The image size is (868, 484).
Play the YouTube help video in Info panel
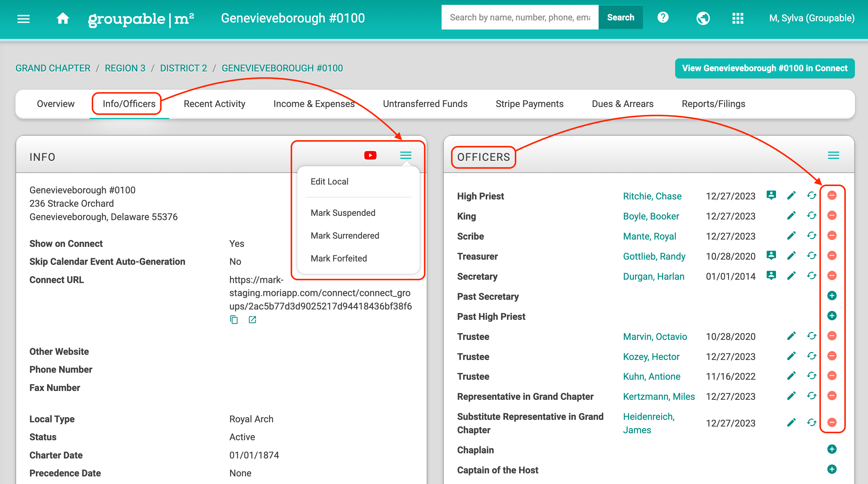pyautogui.click(x=370, y=155)
